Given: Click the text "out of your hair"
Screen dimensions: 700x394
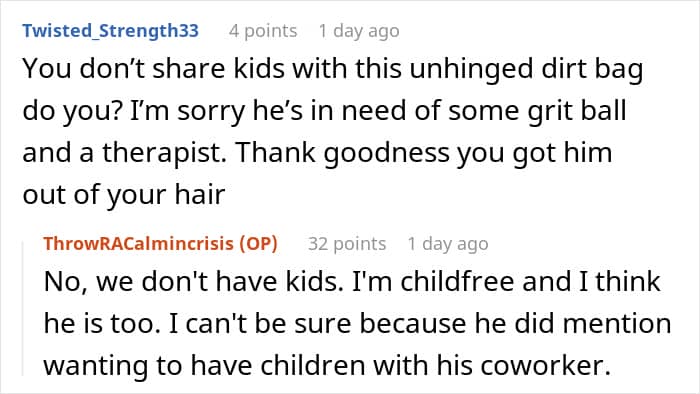Looking at the screenshot, I should coord(124,195).
